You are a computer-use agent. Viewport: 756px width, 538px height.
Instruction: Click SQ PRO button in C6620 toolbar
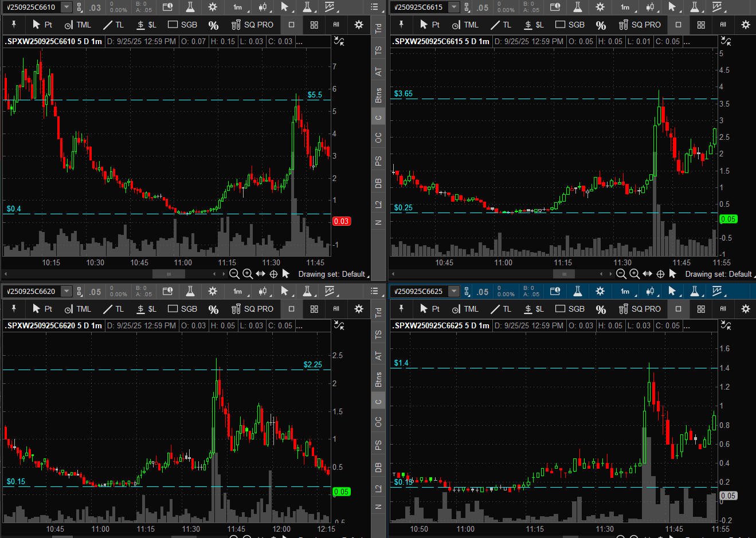click(x=252, y=309)
